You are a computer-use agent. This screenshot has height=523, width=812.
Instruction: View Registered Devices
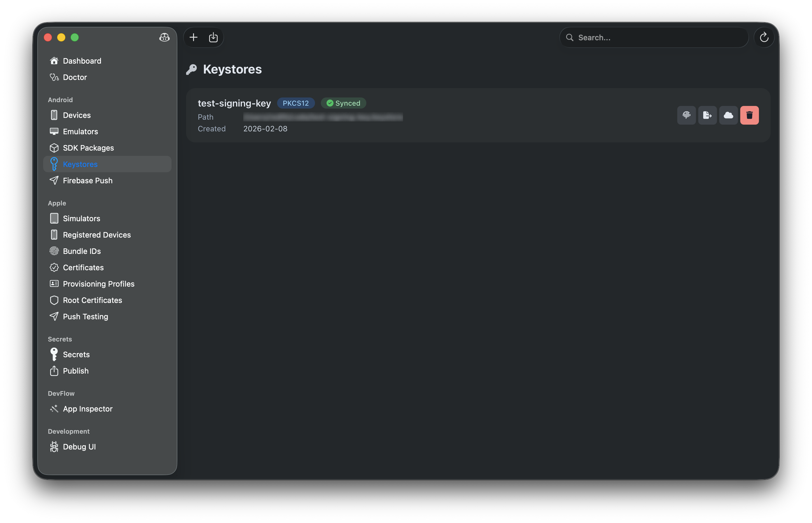point(97,235)
